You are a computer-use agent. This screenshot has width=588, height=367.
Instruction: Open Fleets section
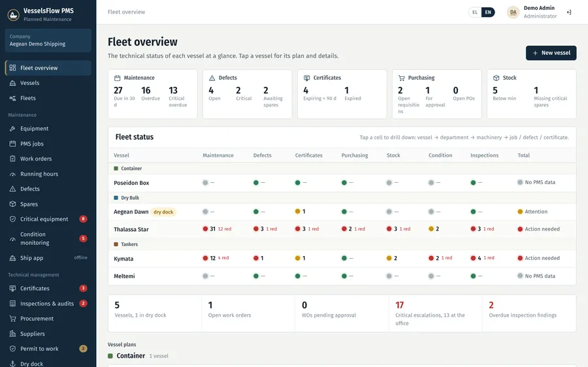pyautogui.click(x=48, y=98)
